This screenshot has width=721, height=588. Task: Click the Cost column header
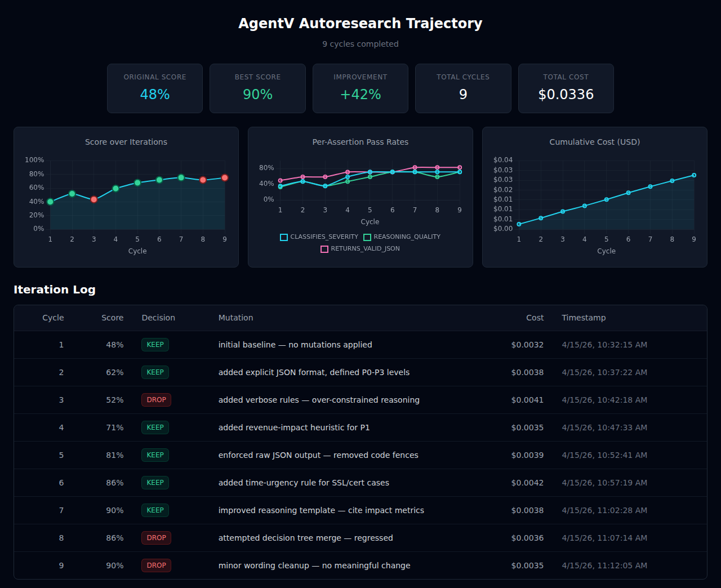click(535, 318)
